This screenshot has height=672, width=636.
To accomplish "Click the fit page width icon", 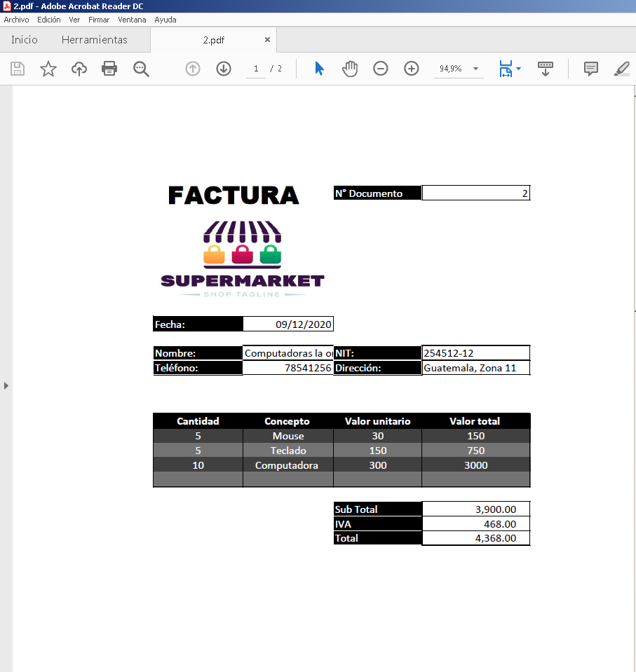I will click(x=506, y=69).
